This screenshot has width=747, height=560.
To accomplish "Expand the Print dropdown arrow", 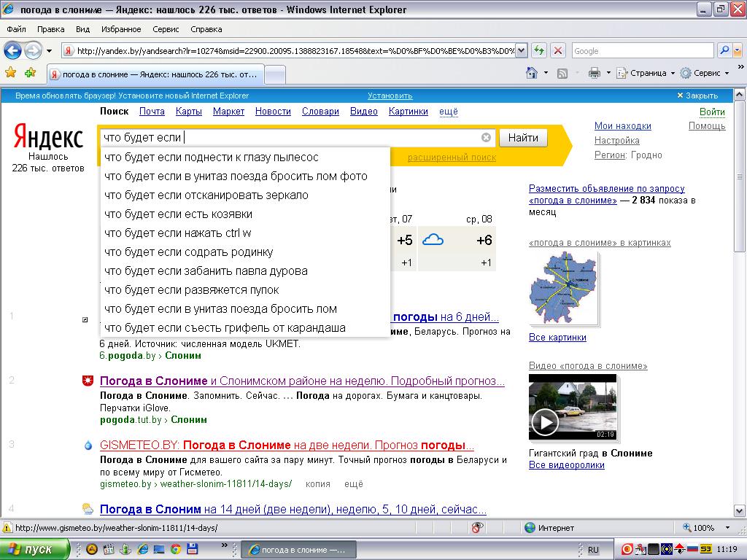I will [x=608, y=74].
